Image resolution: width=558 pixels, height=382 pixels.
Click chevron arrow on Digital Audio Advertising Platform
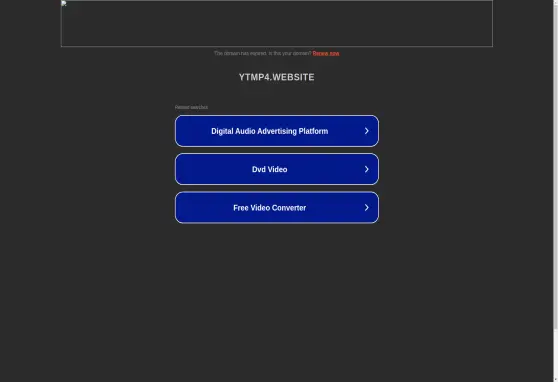click(x=367, y=131)
